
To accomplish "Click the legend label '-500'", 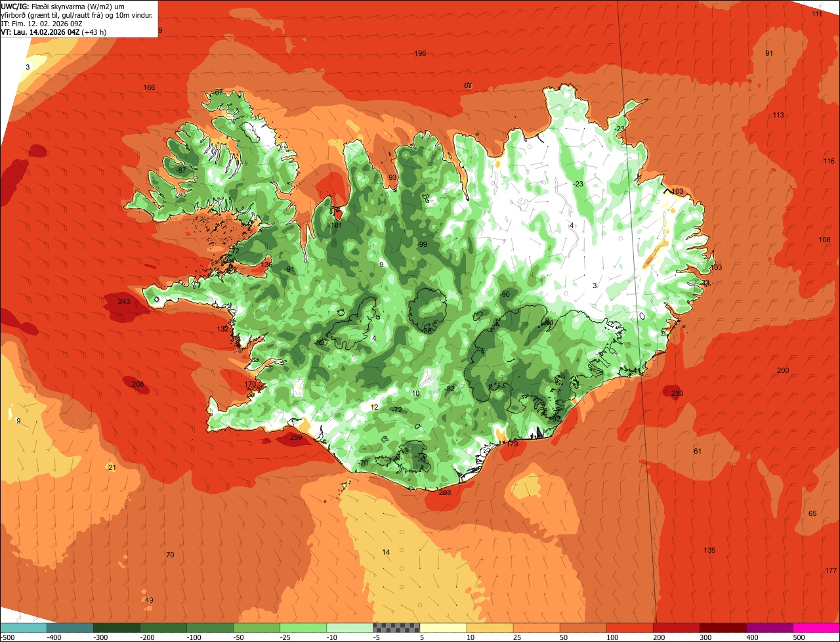I will 7,637.
